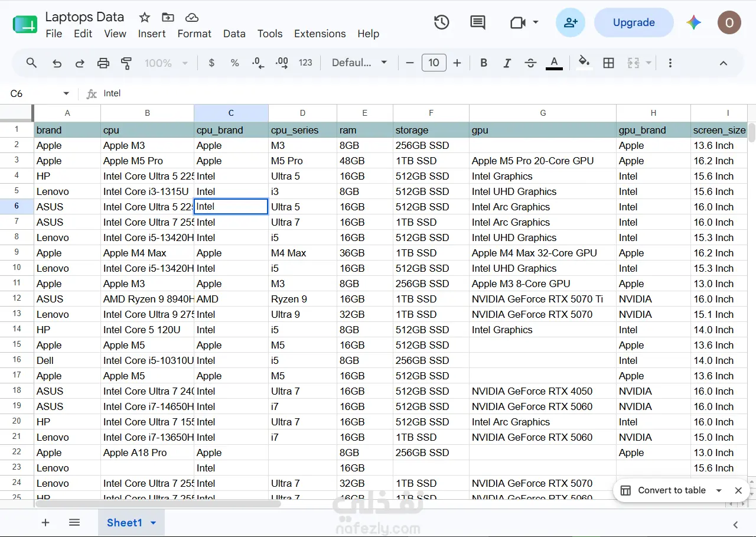Viewport: 756px width, 537px height.
Task: Open the name box dropdown arrow
Action: 66,93
